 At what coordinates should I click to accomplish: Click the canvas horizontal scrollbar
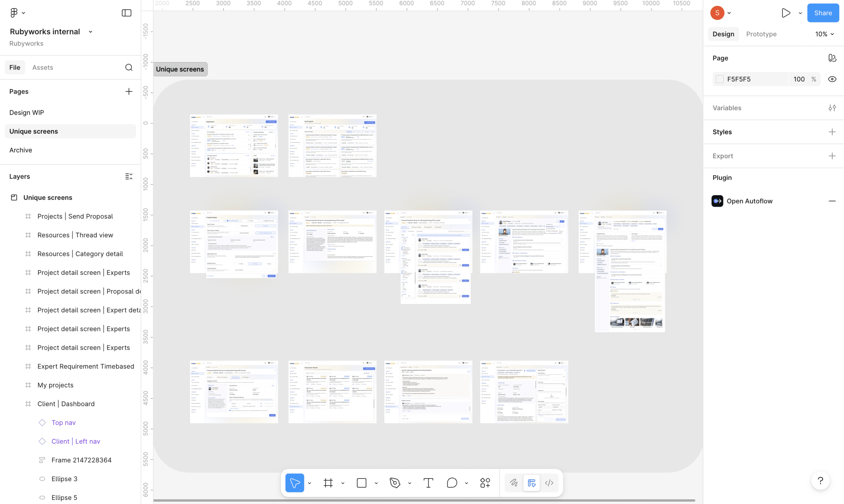click(424, 500)
